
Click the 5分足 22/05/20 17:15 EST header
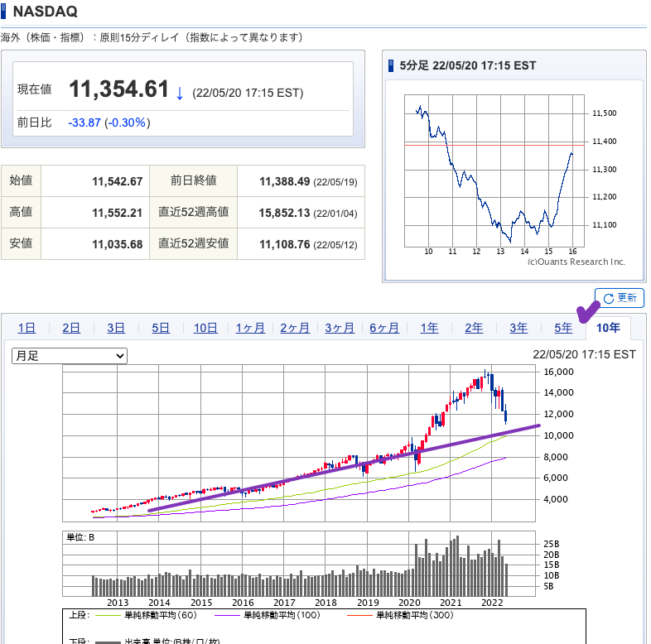point(467,65)
